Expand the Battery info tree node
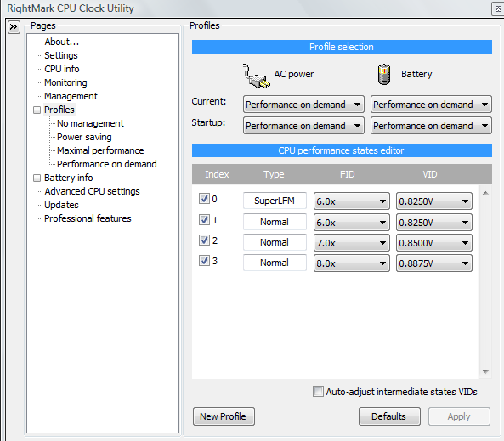504x441 pixels. tap(37, 178)
